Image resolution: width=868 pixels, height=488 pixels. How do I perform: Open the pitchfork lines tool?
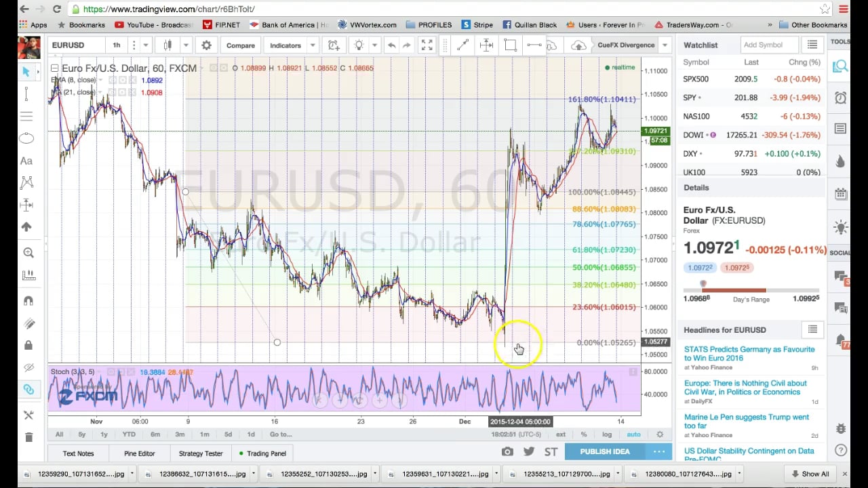pos(26,116)
